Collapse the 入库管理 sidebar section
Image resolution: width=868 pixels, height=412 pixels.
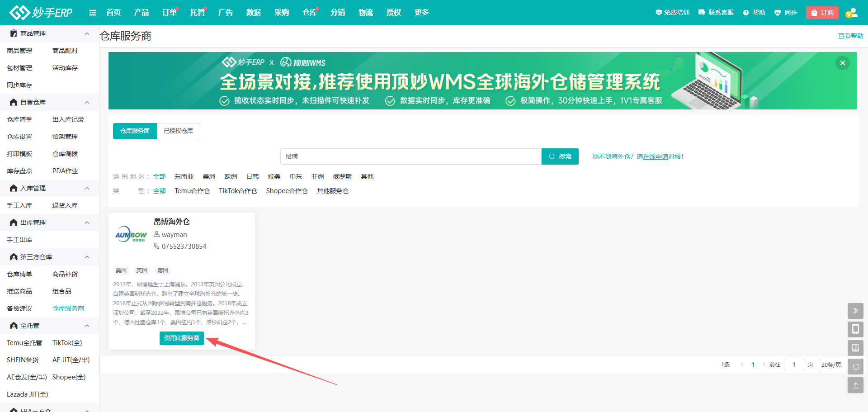point(87,188)
